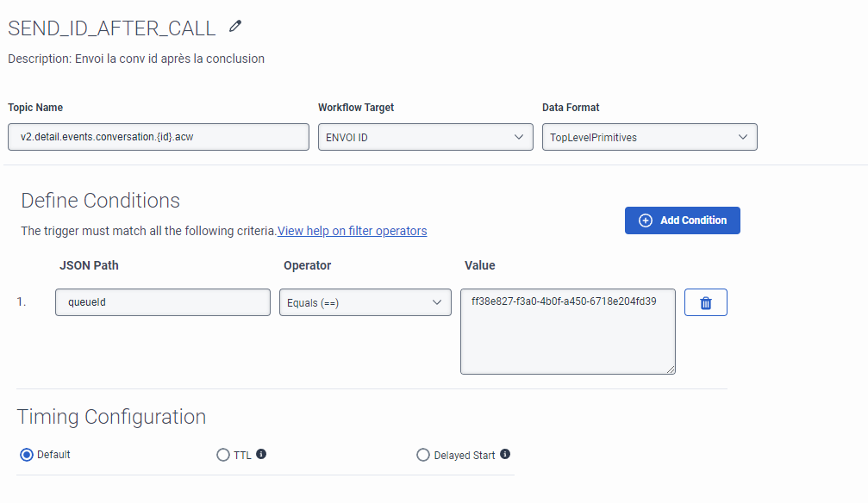Delete the queueId condition with trash icon
Viewport: 868px width, 503px height.
coord(705,302)
